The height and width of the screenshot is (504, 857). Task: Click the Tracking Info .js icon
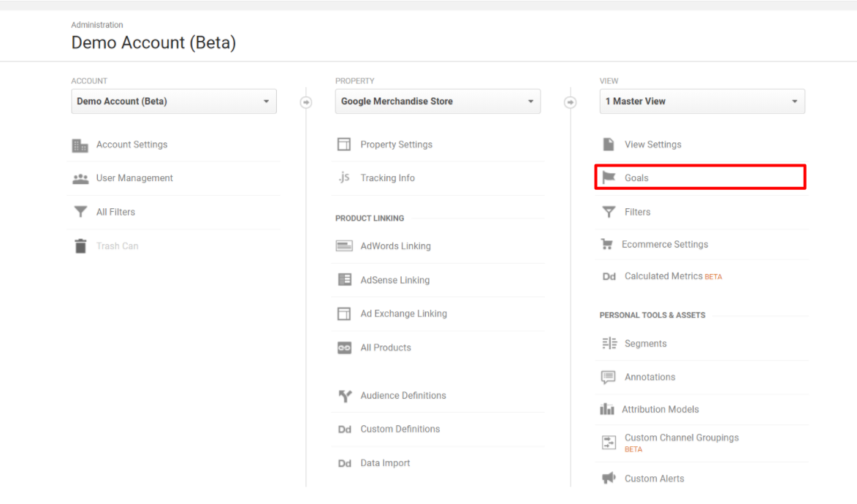tap(344, 177)
